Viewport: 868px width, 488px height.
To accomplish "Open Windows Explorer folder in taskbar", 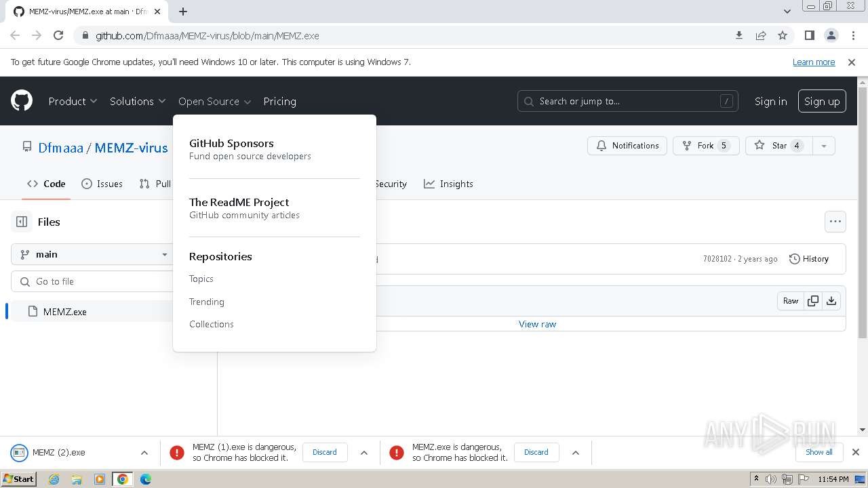I will click(x=77, y=479).
